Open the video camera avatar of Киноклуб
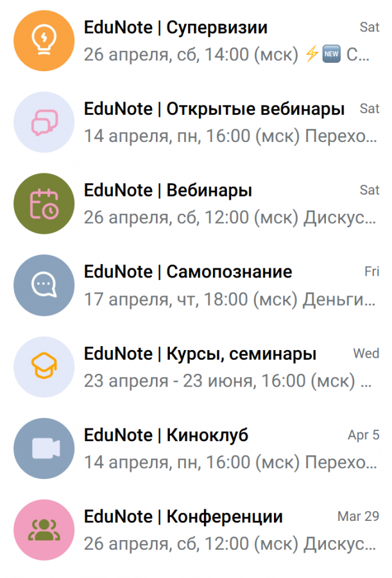Screen dimensions: 392x578 (x=44, y=449)
